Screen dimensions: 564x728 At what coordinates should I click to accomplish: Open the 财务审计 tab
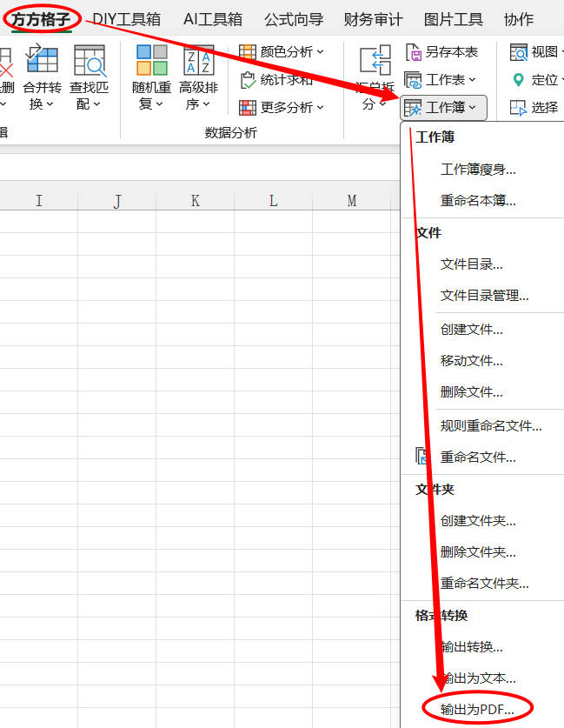click(373, 19)
